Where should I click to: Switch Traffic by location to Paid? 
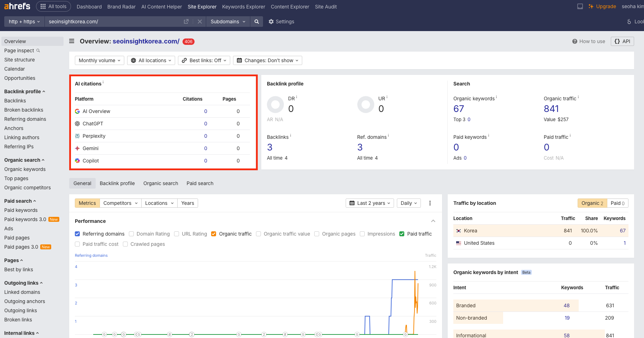[617, 203]
